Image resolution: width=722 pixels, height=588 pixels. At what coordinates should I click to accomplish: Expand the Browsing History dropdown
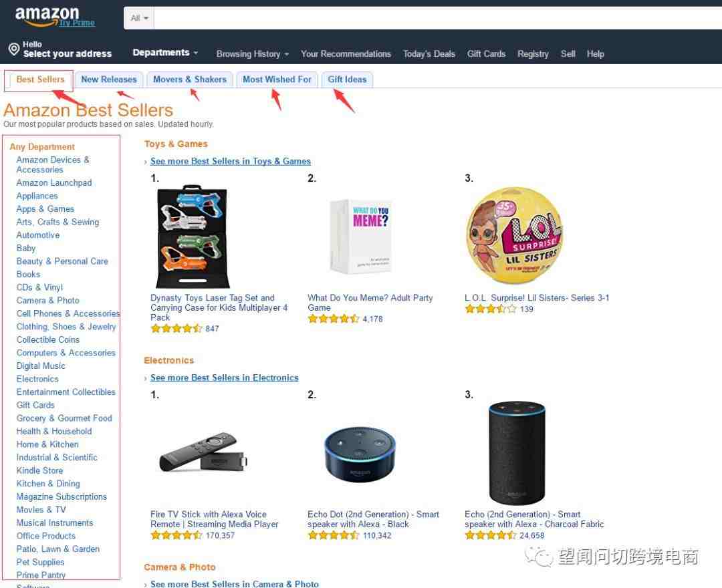click(252, 54)
